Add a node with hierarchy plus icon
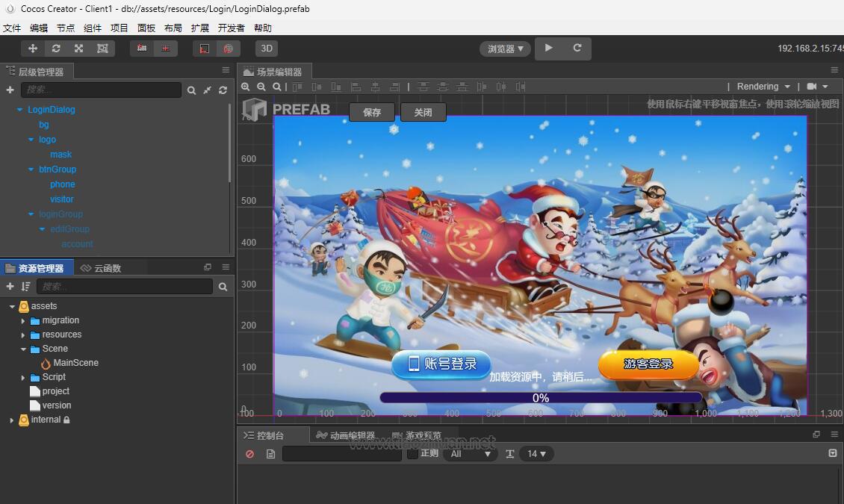Image resolution: width=844 pixels, height=504 pixels. (x=10, y=90)
